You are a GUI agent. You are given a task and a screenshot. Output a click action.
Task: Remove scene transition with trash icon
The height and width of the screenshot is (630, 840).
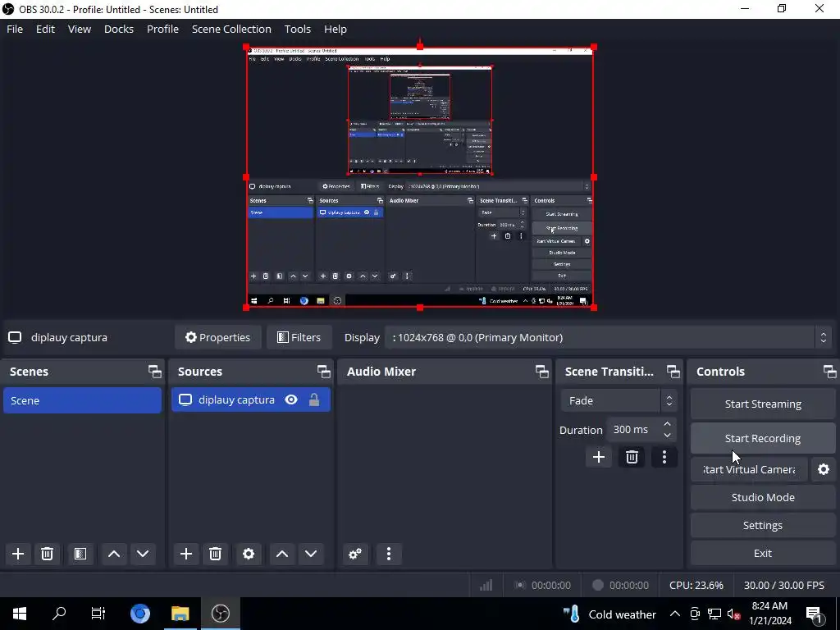point(632,457)
